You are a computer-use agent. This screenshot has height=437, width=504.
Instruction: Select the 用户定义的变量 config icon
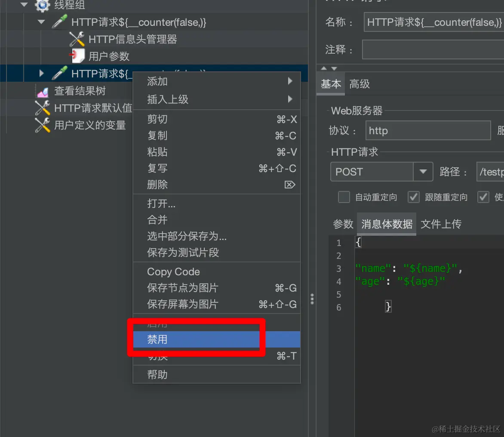coord(43,125)
